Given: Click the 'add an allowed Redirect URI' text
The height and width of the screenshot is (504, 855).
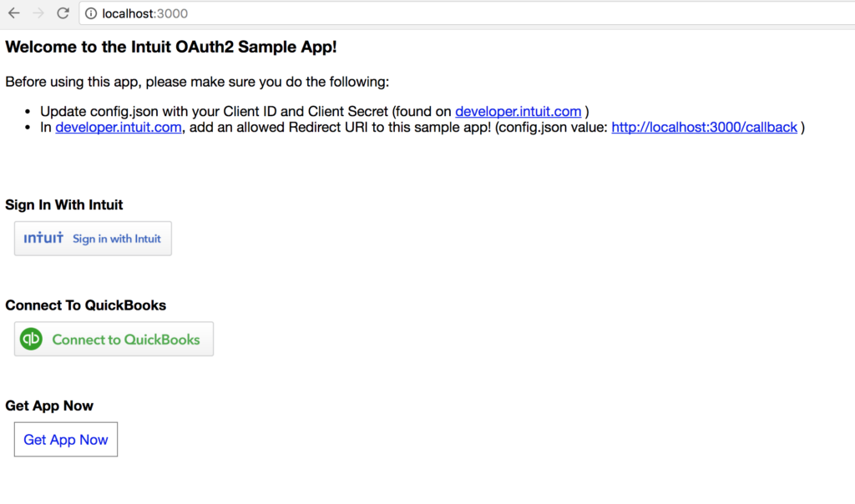Looking at the screenshot, I should click(340, 127).
